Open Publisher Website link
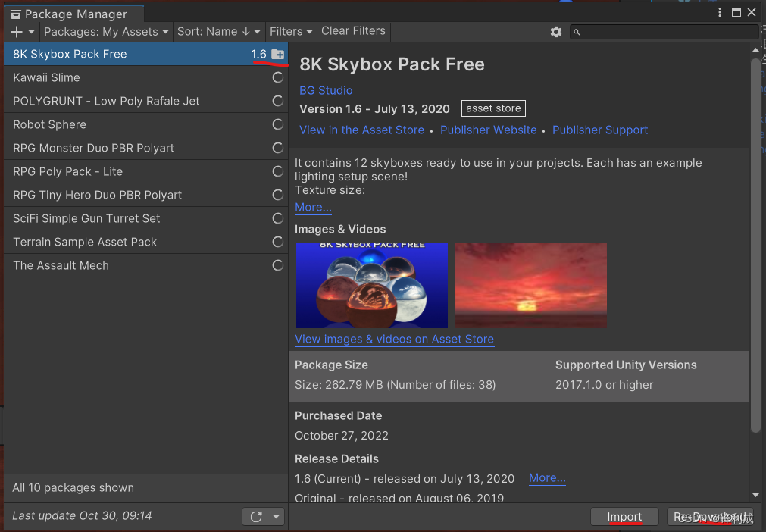The height and width of the screenshot is (532, 766). pos(488,130)
